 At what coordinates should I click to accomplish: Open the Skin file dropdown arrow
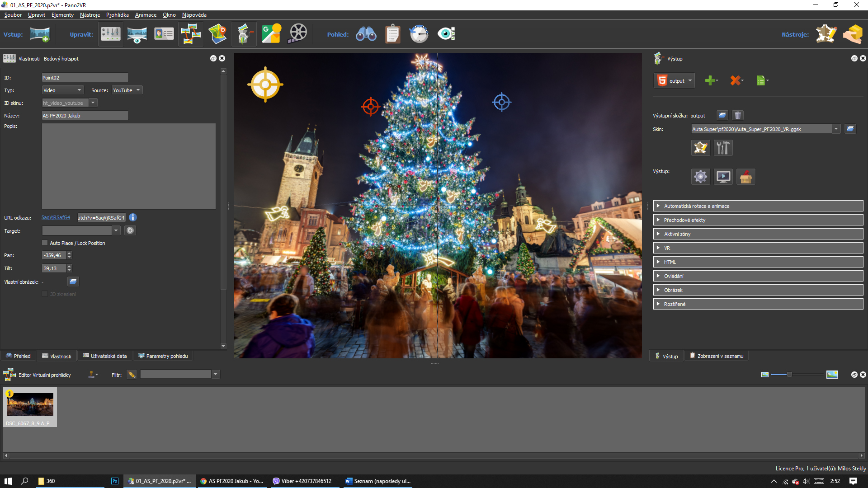click(x=836, y=129)
